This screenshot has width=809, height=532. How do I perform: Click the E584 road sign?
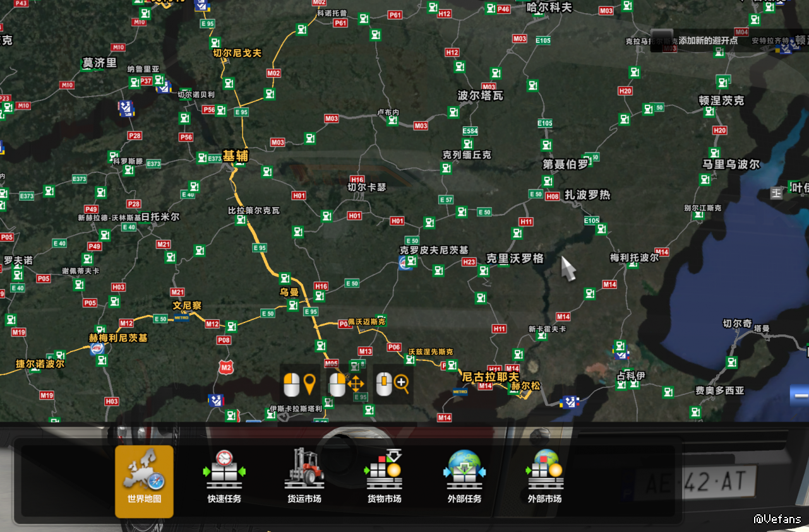tap(470, 131)
